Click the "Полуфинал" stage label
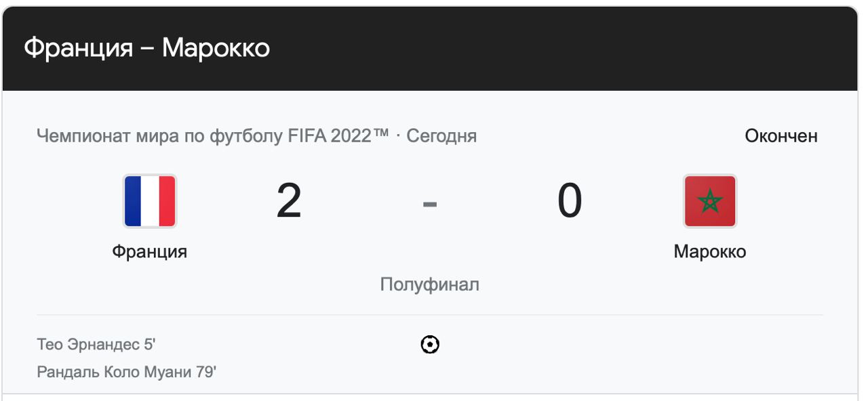Image resolution: width=868 pixels, height=401 pixels. (429, 284)
